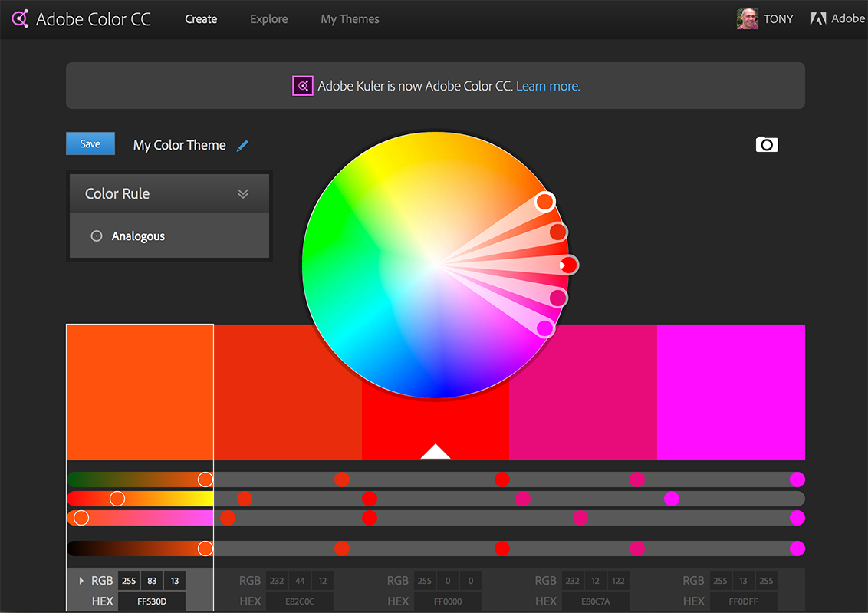Select the magenta color swatch
Image resolution: width=868 pixels, height=613 pixels.
point(731,391)
